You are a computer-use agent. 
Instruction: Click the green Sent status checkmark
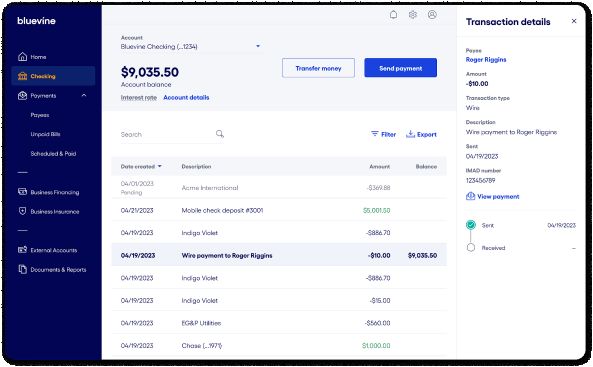[471, 225]
